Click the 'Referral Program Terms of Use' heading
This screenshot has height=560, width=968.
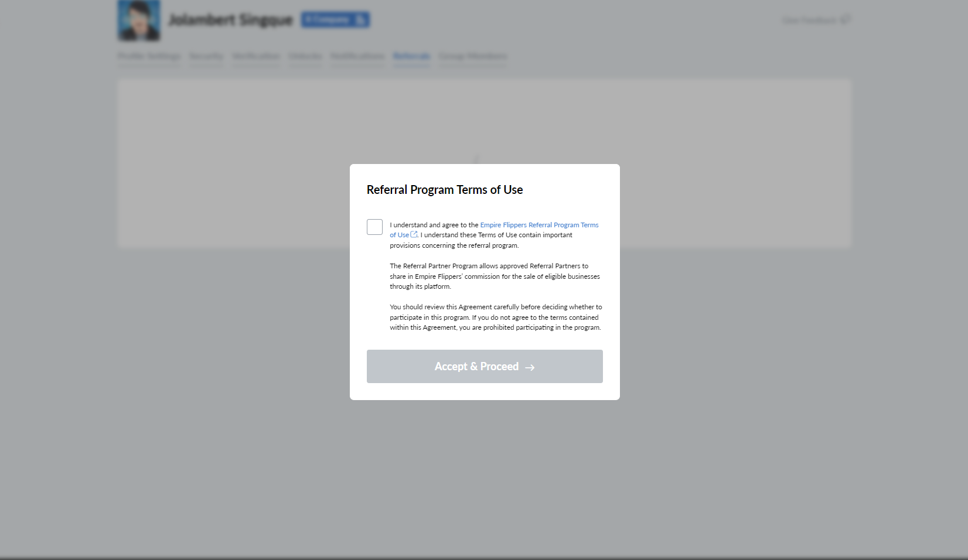click(x=445, y=190)
